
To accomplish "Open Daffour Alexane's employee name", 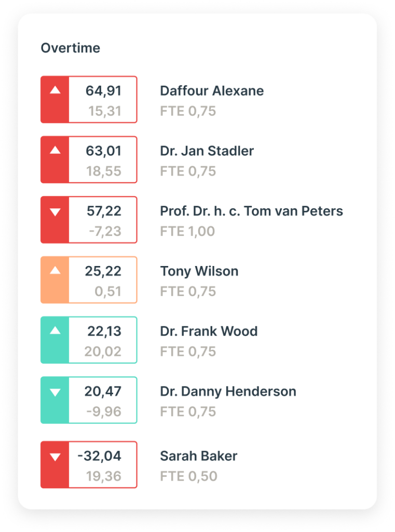I will 212,91.
